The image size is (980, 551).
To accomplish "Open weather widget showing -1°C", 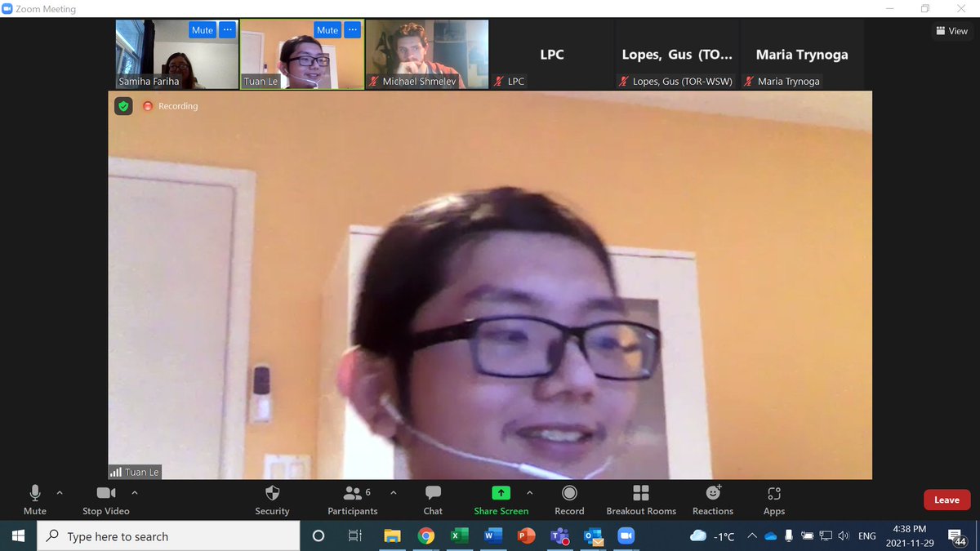I will pyautogui.click(x=713, y=536).
